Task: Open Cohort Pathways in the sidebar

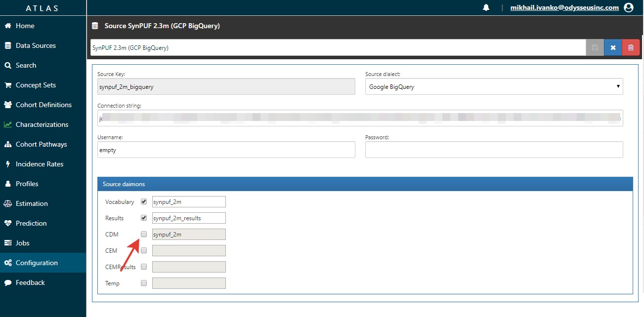Action: (43, 144)
